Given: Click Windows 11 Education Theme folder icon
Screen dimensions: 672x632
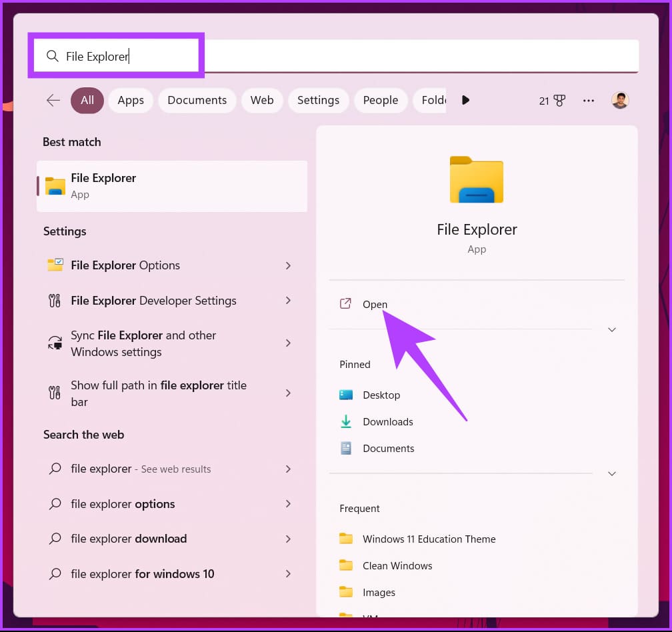Looking at the screenshot, I should coord(346,539).
